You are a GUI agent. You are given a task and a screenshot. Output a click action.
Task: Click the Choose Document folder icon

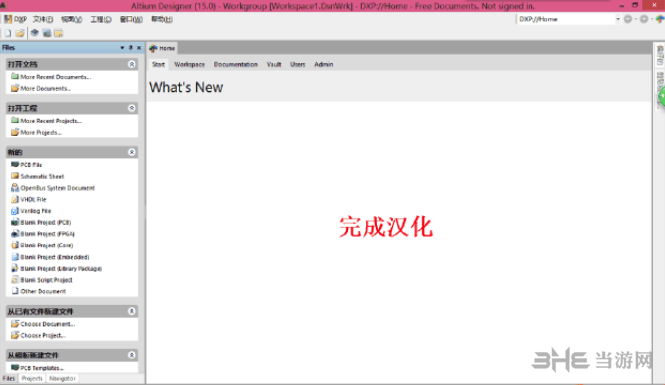pyautogui.click(x=15, y=324)
